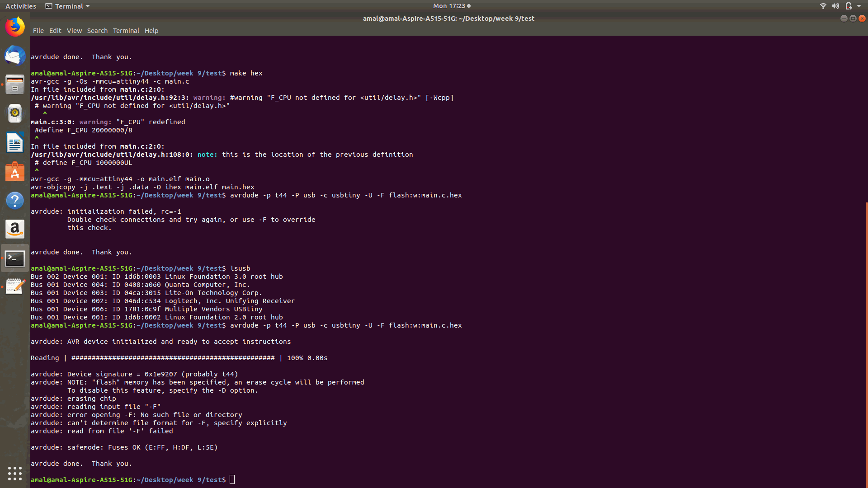868x488 pixels.
Task: Launch LibreOffice Writer from the dock
Action: point(15,143)
